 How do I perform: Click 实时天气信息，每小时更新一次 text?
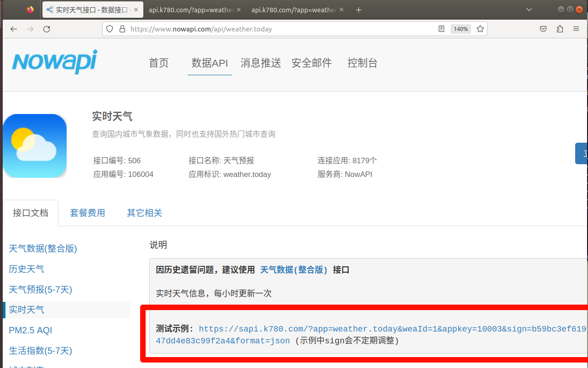pos(214,293)
